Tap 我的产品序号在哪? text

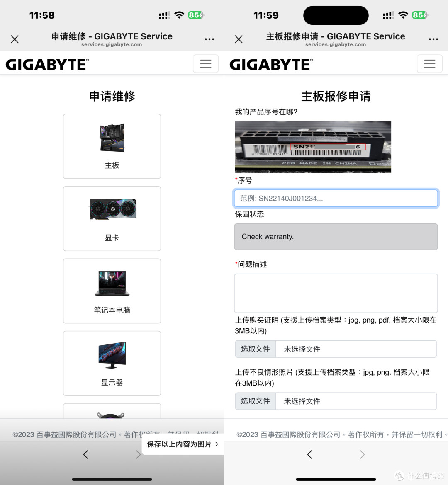pos(266,112)
